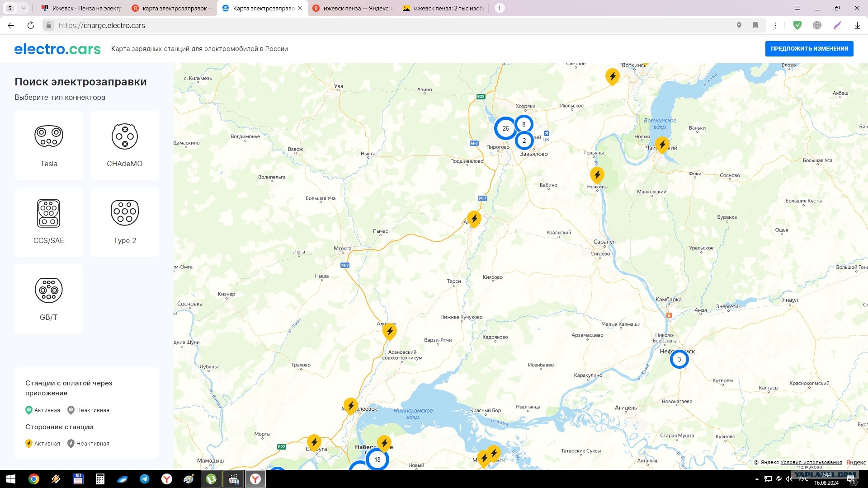Select the yellow charging pin at Елабуга
Image resolution: width=868 pixels, height=488 pixels.
(314, 443)
